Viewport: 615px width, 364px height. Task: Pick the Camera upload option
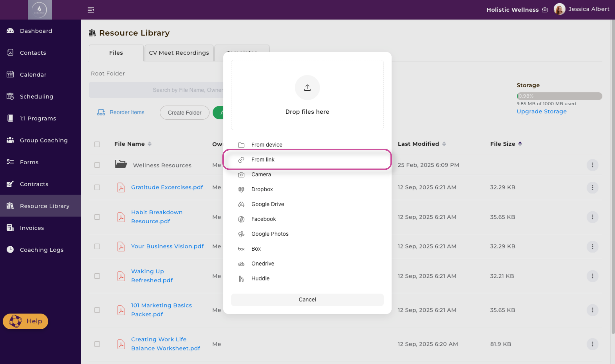[x=261, y=174]
